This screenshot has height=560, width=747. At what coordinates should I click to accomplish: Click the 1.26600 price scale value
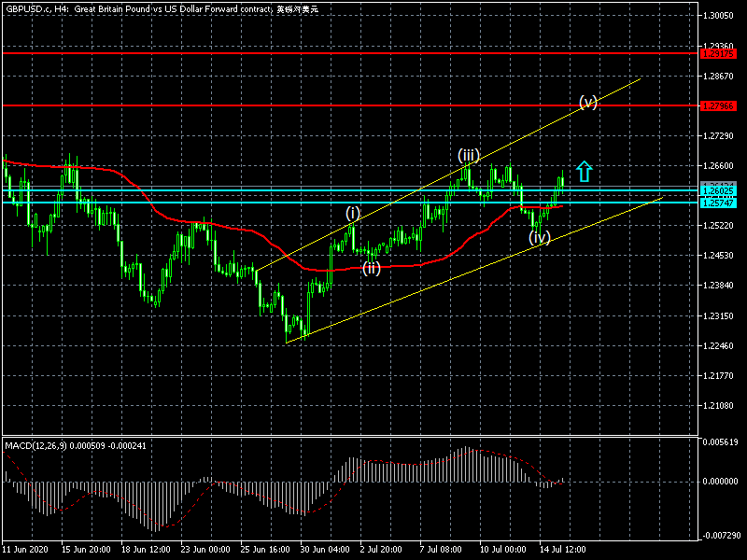point(718,166)
